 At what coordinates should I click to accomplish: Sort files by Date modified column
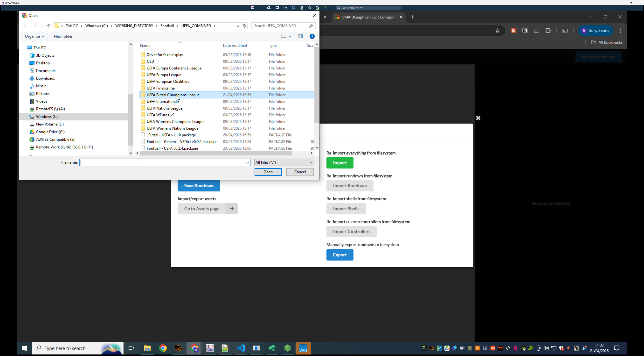tap(235, 45)
